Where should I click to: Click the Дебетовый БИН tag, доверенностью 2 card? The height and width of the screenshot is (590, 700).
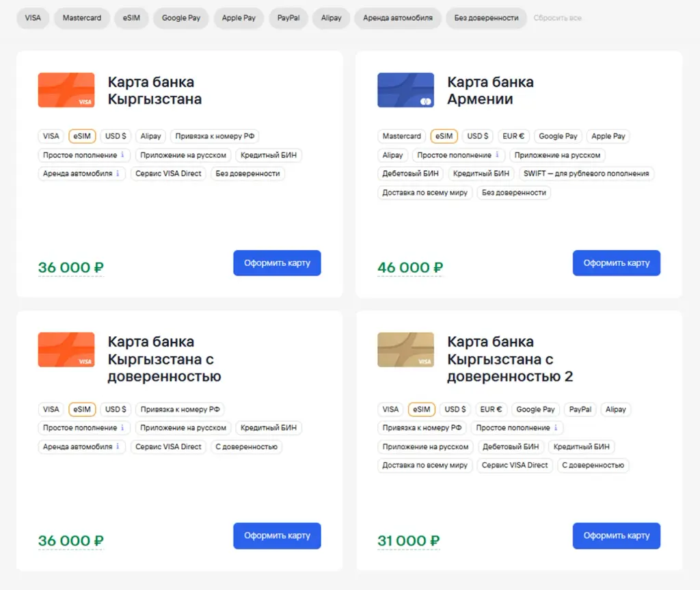pos(510,446)
